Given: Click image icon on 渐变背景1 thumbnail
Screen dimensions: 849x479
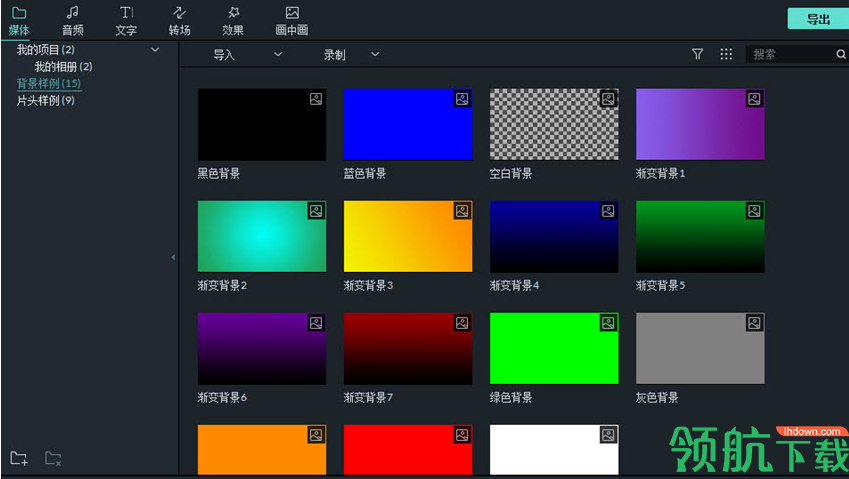Looking at the screenshot, I should point(754,99).
